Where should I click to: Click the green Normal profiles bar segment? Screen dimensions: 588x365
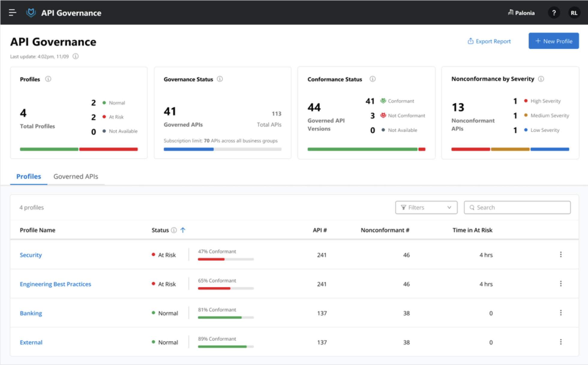[49, 149]
